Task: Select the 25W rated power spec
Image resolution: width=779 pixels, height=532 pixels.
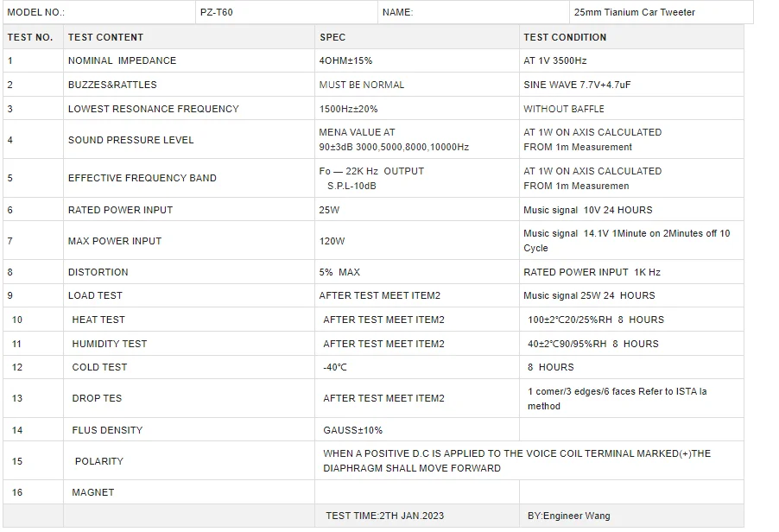Action: [329, 210]
